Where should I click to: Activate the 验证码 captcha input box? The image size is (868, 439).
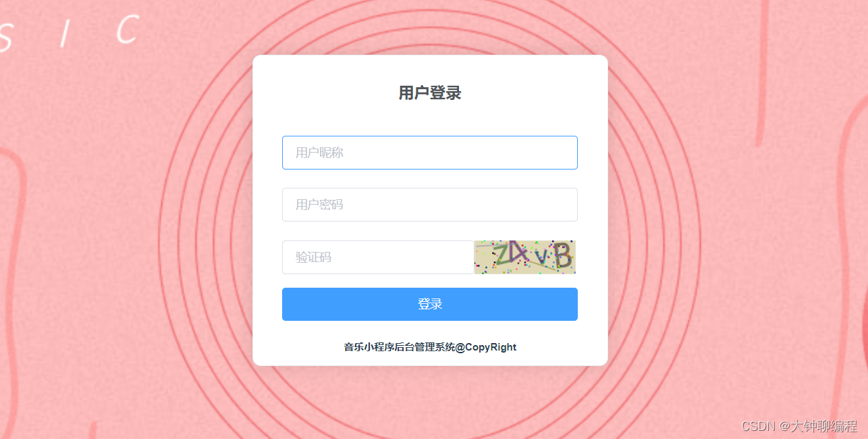click(x=378, y=257)
